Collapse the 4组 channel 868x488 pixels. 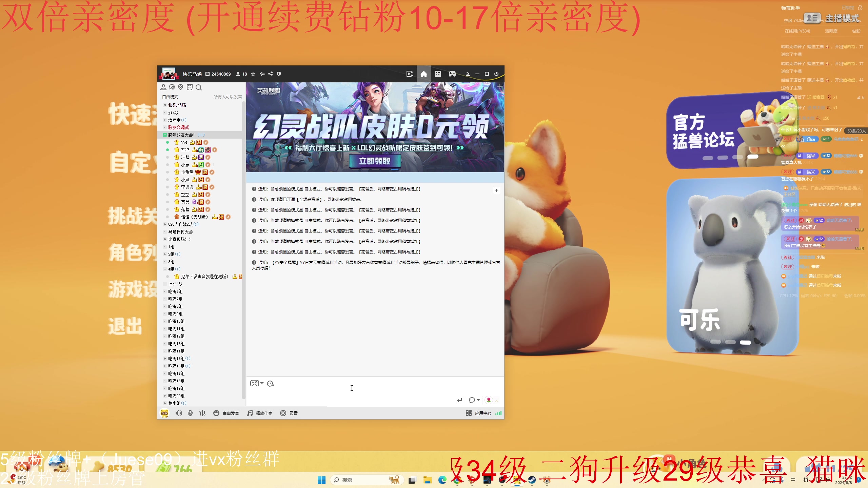165,269
